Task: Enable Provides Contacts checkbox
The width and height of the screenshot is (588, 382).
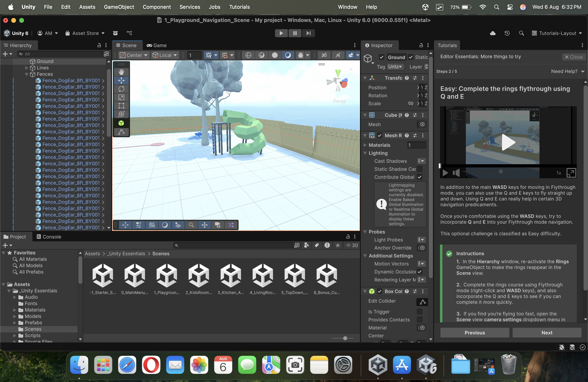Action: click(x=420, y=320)
